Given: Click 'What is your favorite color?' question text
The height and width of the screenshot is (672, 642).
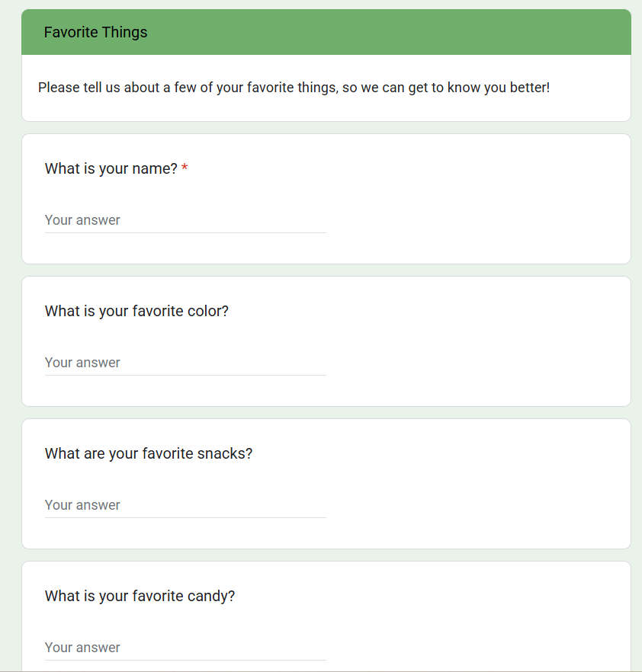Looking at the screenshot, I should [x=136, y=312].
